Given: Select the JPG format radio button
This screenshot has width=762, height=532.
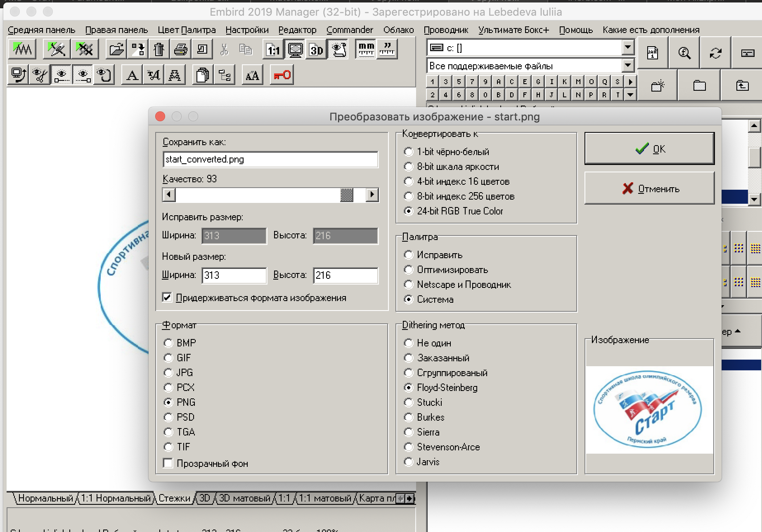Looking at the screenshot, I should [168, 373].
